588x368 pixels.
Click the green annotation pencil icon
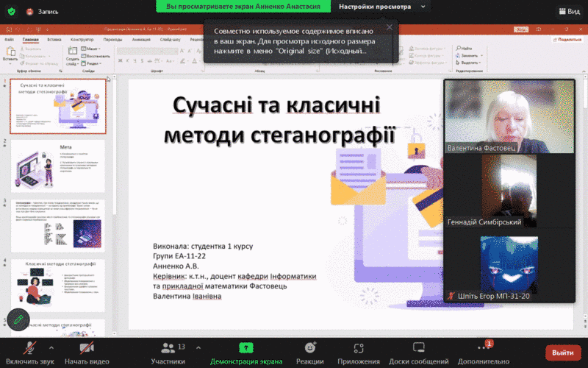17,319
